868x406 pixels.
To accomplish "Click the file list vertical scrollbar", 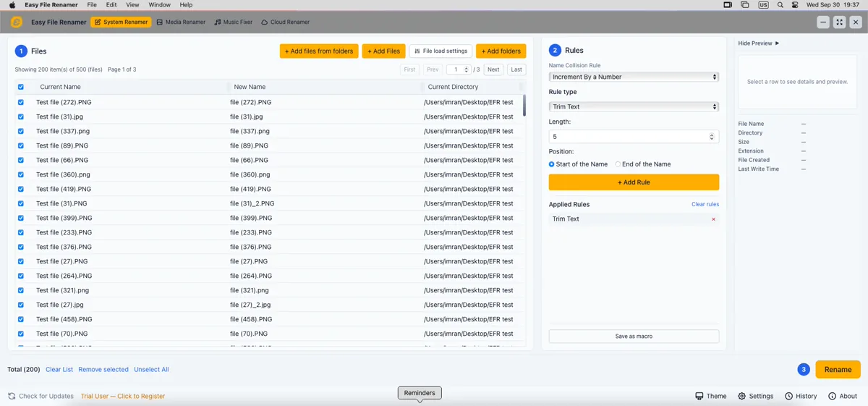I will click(x=524, y=106).
